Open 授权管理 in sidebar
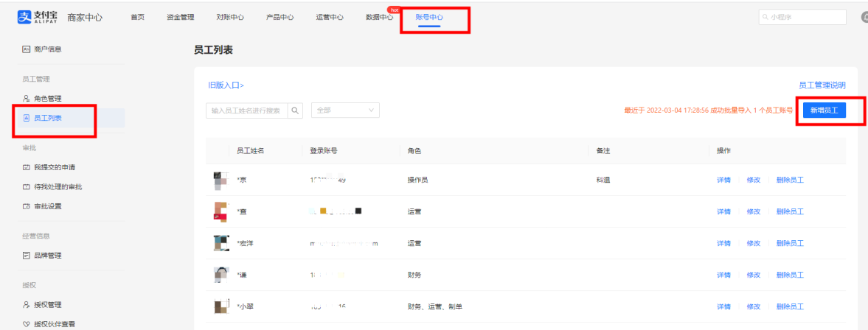868x330 pixels. 47,304
